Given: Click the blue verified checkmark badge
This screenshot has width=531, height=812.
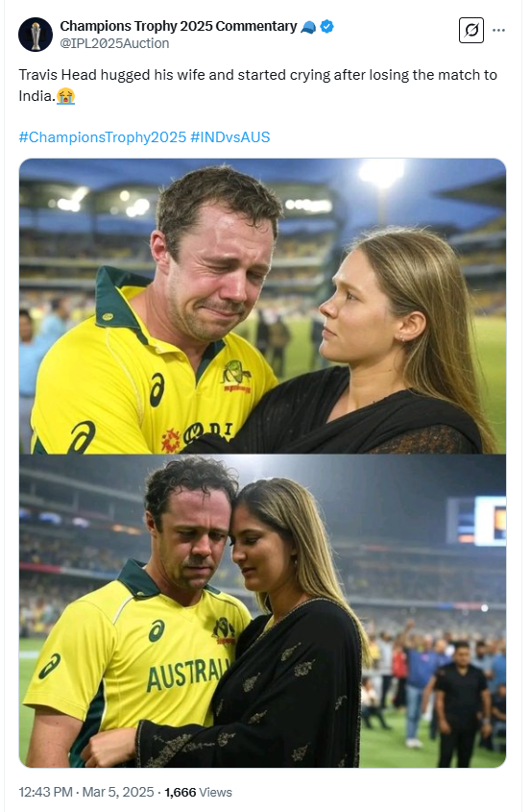Looking at the screenshot, I should point(327,26).
